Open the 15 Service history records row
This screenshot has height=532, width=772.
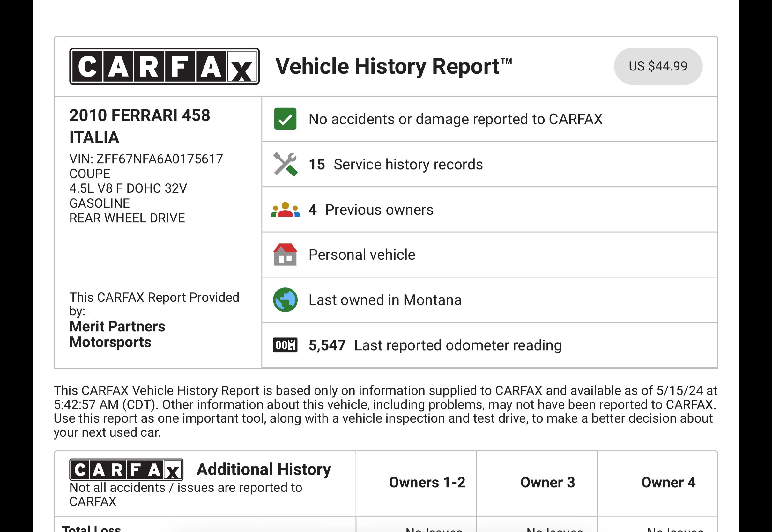pos(490,164)
